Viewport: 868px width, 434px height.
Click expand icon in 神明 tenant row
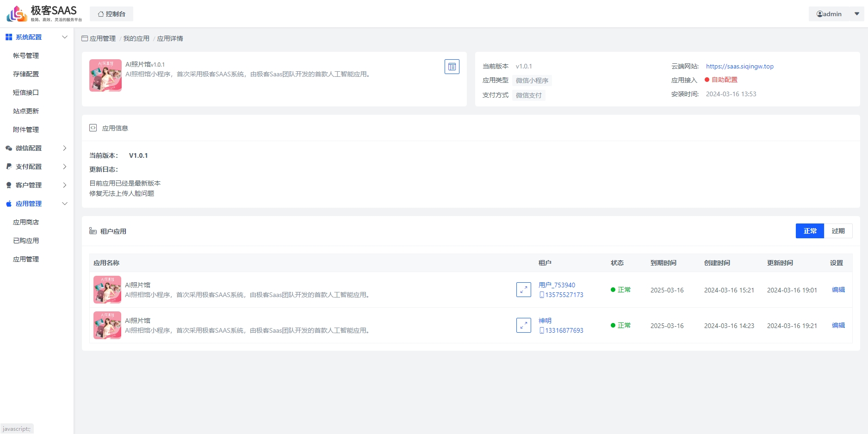[x=523, y=325]
